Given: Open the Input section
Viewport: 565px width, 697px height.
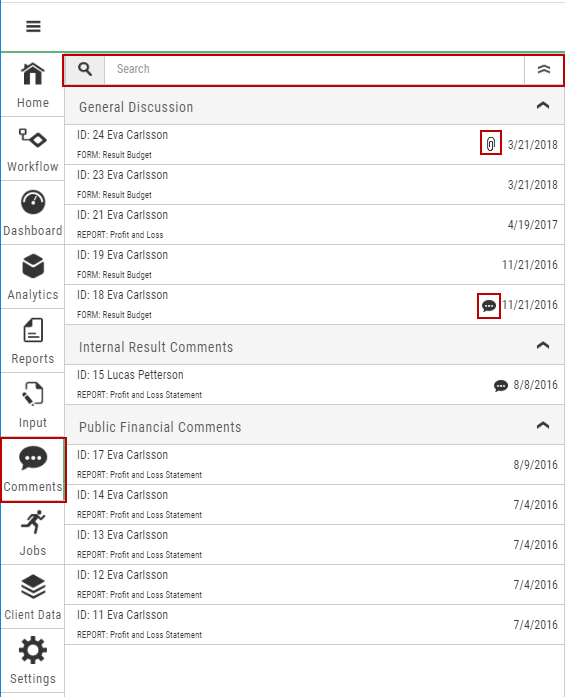Looking at the screenshot, I should point(32,405).
